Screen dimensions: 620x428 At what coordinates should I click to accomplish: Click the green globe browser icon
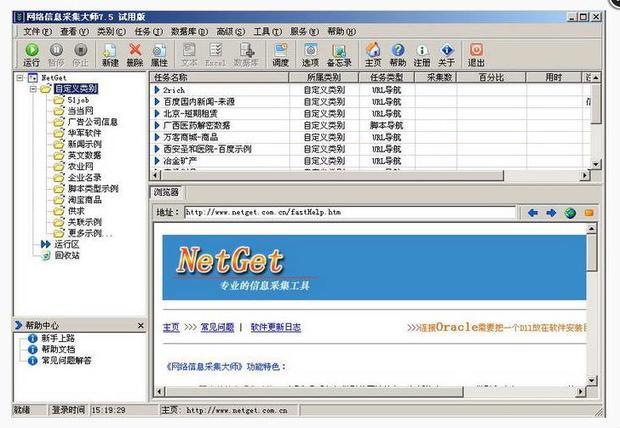pos(570,213)
